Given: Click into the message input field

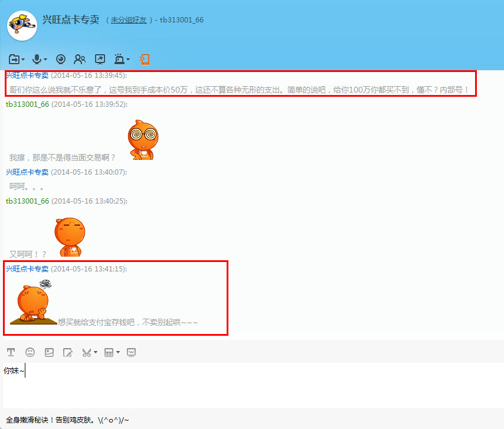Looking at the screenshot, I should (253, 385).
